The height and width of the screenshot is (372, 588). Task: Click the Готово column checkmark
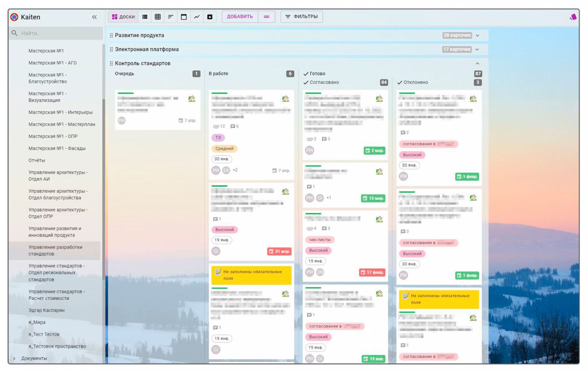tap(306, 74)
